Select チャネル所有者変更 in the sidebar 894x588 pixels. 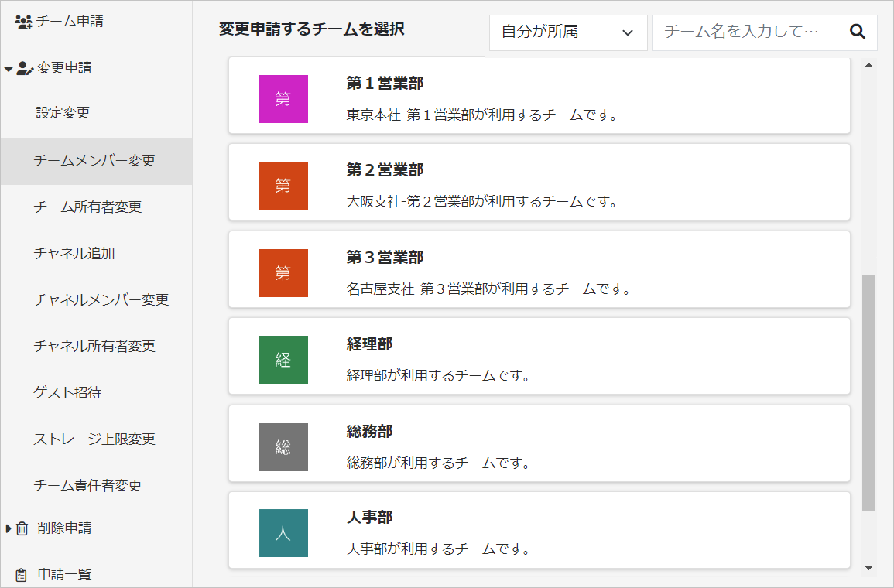pyautogui.click(x=94, y=347)
